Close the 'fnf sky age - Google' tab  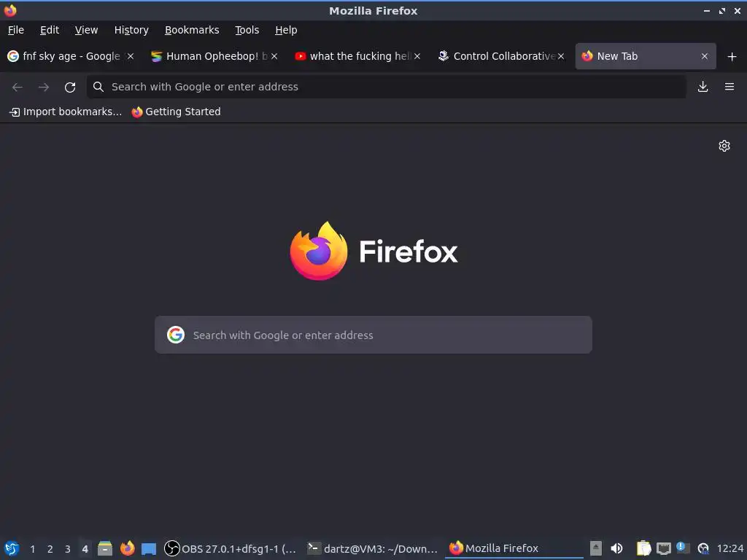(131, 56)
